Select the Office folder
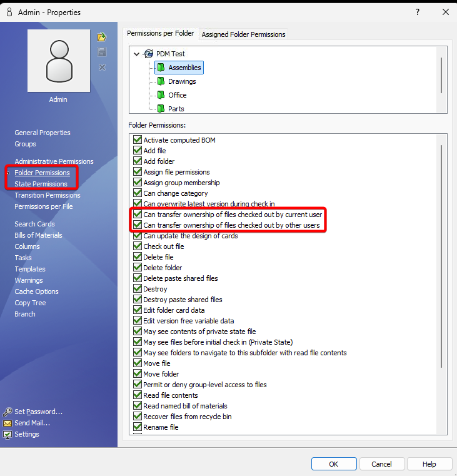The width and height of the screenshot is (457, 476). 177,95
